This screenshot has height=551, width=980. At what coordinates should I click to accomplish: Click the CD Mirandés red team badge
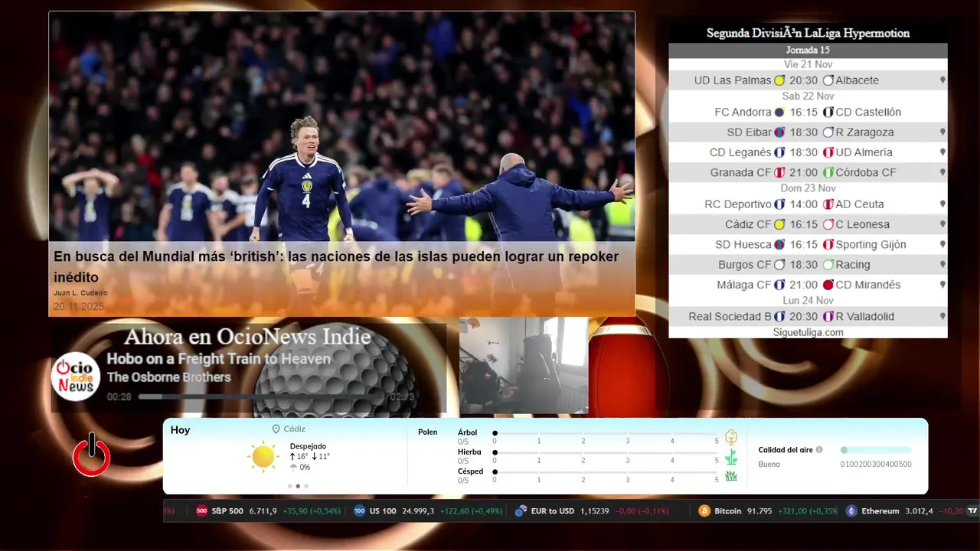point(828,285)
